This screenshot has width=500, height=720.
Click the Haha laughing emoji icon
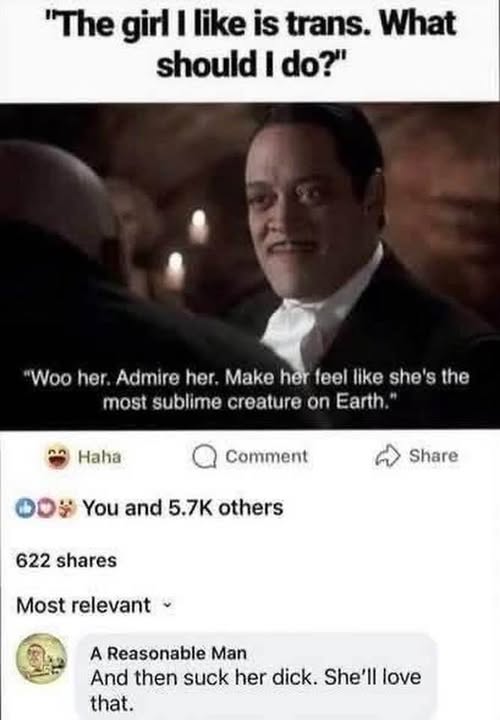pos(58,457)
